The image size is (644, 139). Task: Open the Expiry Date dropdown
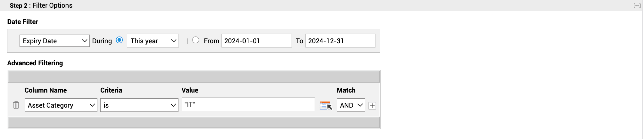point(54,41)
